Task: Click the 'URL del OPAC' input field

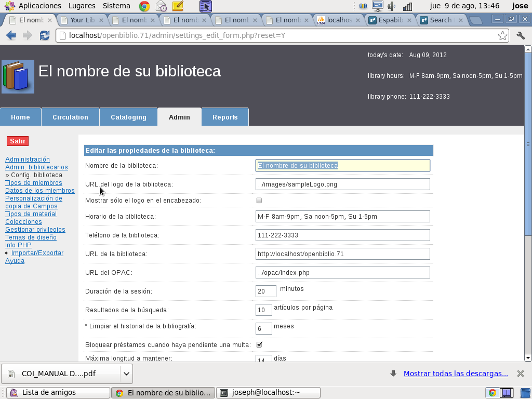Action: pyautogui.click(x=342, y=273)
